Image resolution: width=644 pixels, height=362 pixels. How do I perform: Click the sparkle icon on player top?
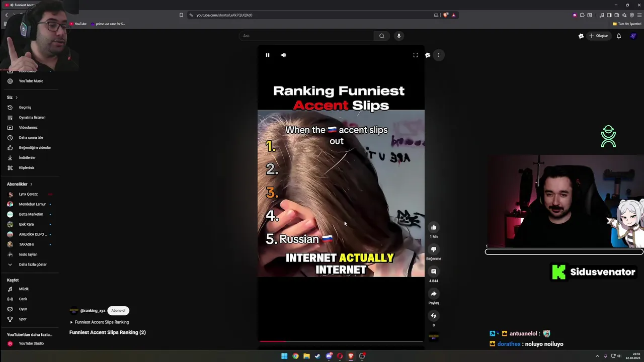tap(428, 55)
